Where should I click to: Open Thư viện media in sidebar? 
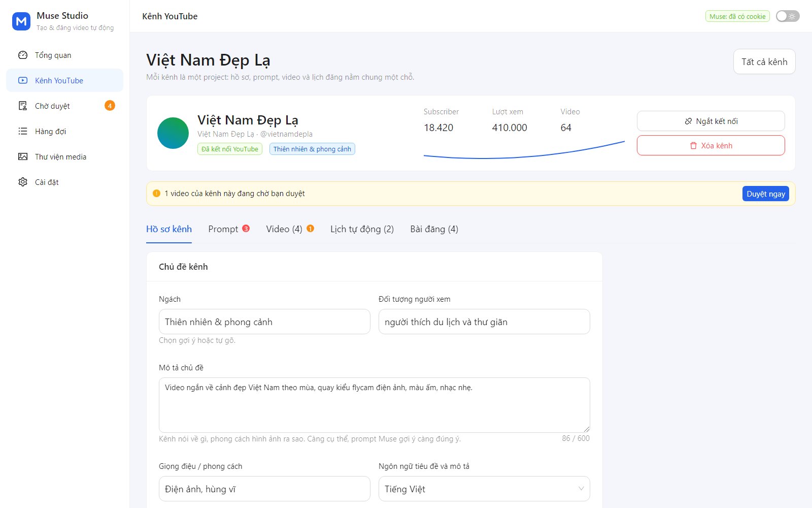pos(64,156)
